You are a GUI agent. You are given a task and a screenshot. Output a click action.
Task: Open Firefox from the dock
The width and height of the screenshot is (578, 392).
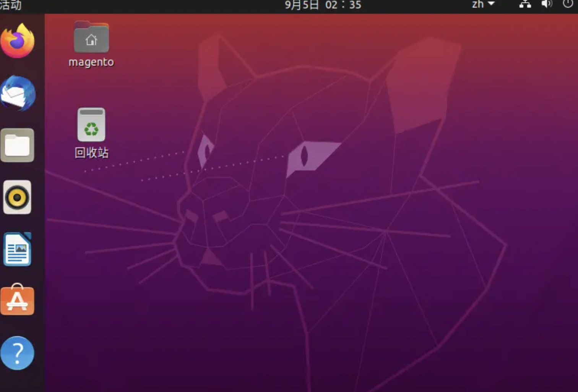pos(17,40)
